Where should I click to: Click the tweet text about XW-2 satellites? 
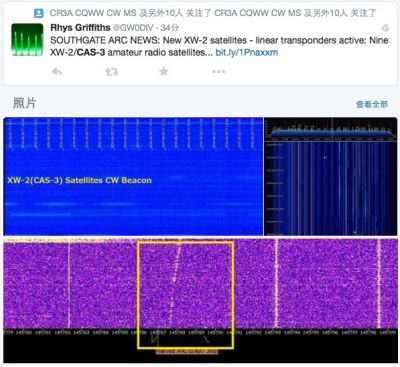click(x=219, y=46)
